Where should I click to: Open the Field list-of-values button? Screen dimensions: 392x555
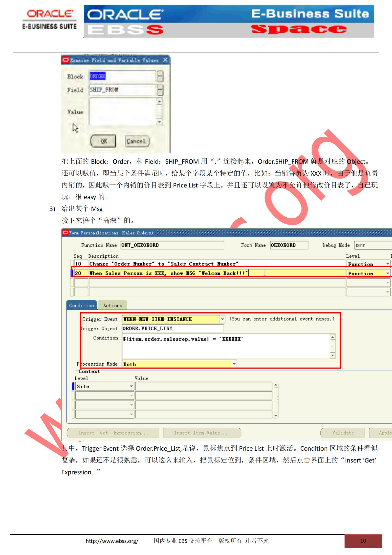[x=160, y=90]
